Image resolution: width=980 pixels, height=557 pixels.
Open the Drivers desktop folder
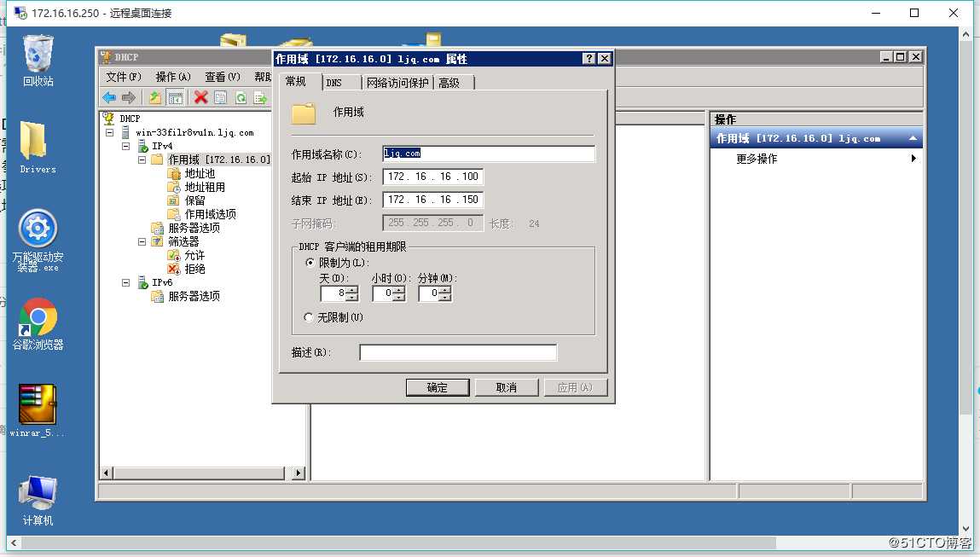point(38,148)
